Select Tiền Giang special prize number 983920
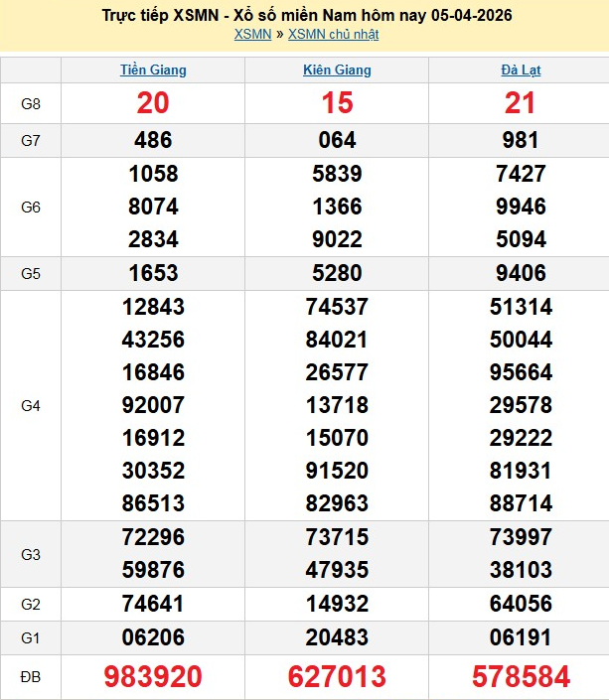This screenshot has width=609, height=700. (x=153, y=677)
